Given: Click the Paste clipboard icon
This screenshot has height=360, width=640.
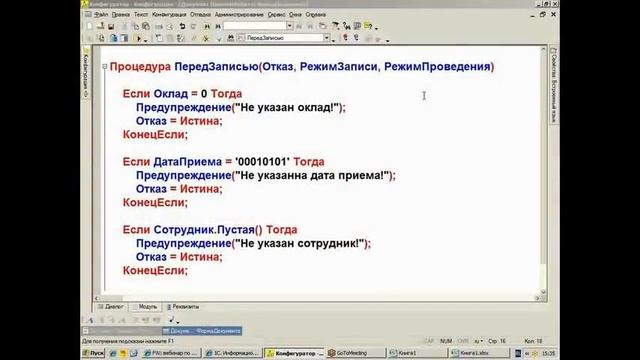Looking at the screenshot, I should pyautogui.click(x=146, y=26).
